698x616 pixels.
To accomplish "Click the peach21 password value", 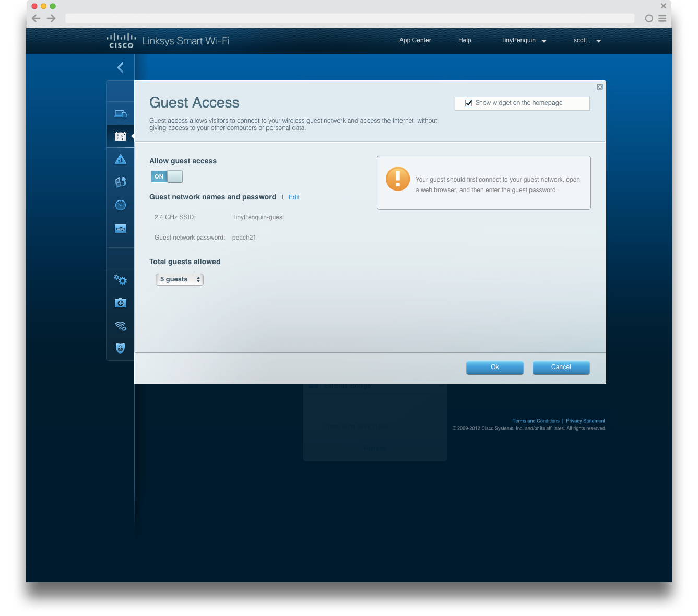I will click(244, 238).
